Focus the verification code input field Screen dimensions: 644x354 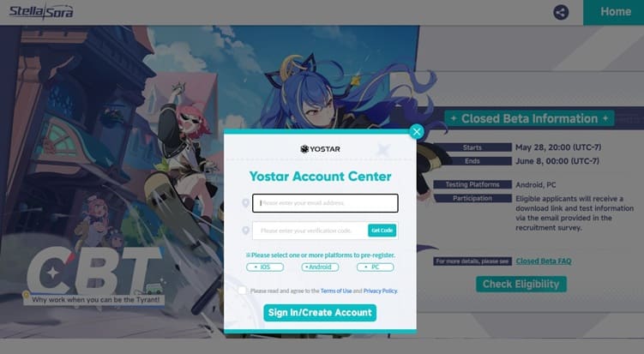(x=310, y=231)
